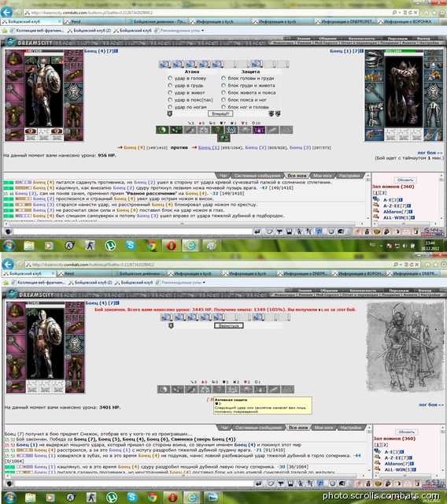Click opponent's axe weapon equipment slot
The width and height of the screenshot is (447, 504).
[374, 92]
